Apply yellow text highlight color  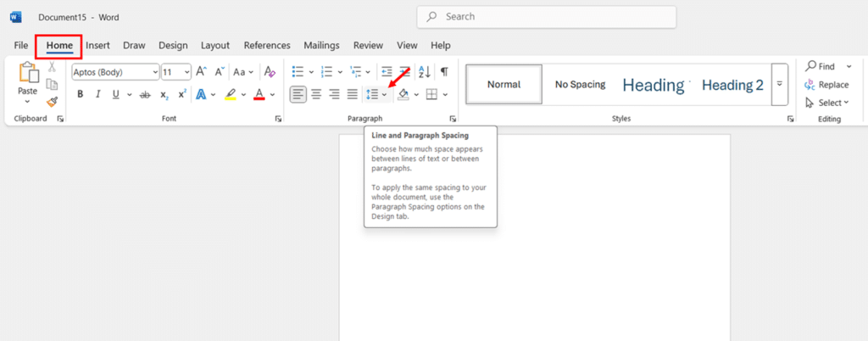tap(231, 95)
